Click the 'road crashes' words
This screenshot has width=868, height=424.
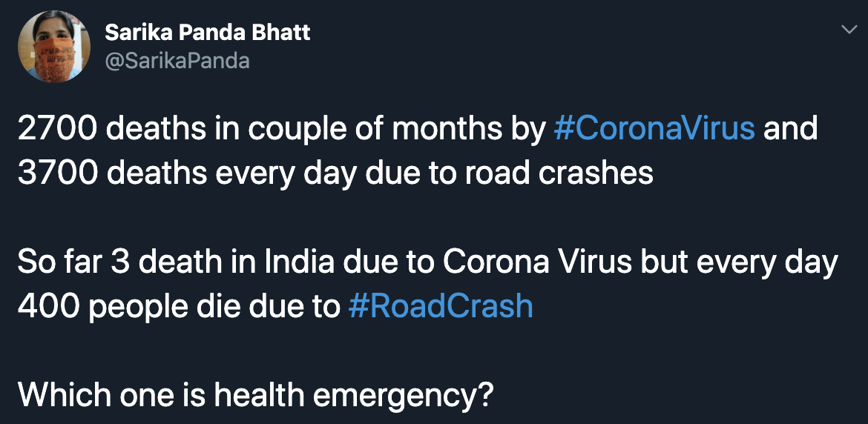pyautogui.click(x=559, y=173)
